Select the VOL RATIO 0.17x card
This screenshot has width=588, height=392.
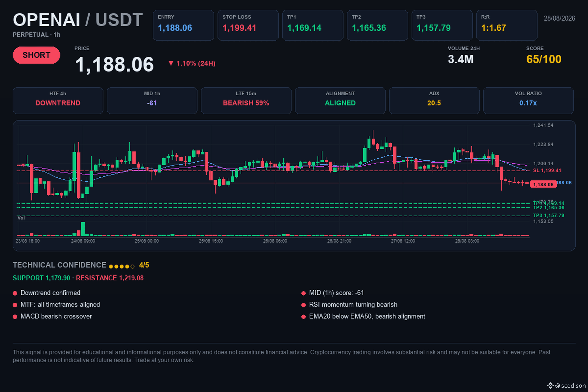(x=528, y=101)
